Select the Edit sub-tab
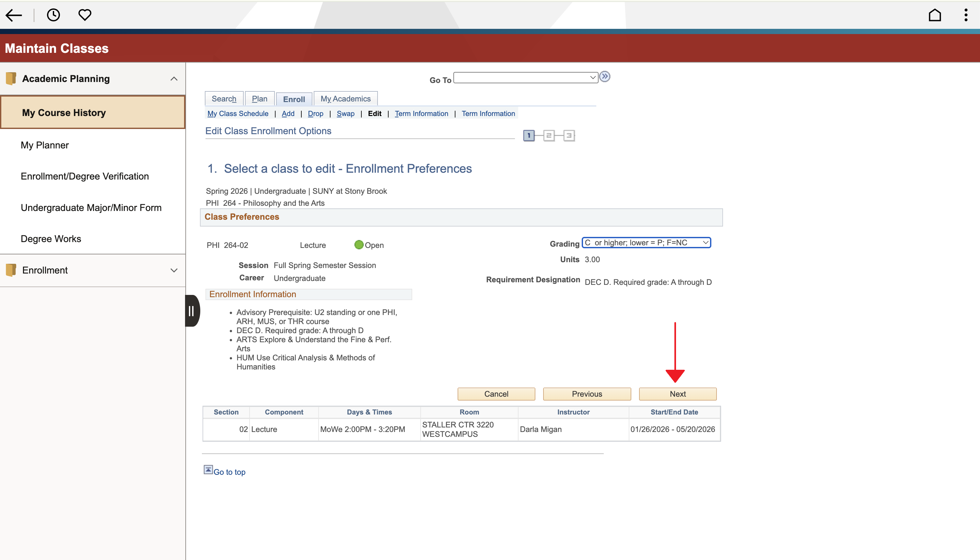The width and height of the screenshot is (980, 560). pos(375,113)
